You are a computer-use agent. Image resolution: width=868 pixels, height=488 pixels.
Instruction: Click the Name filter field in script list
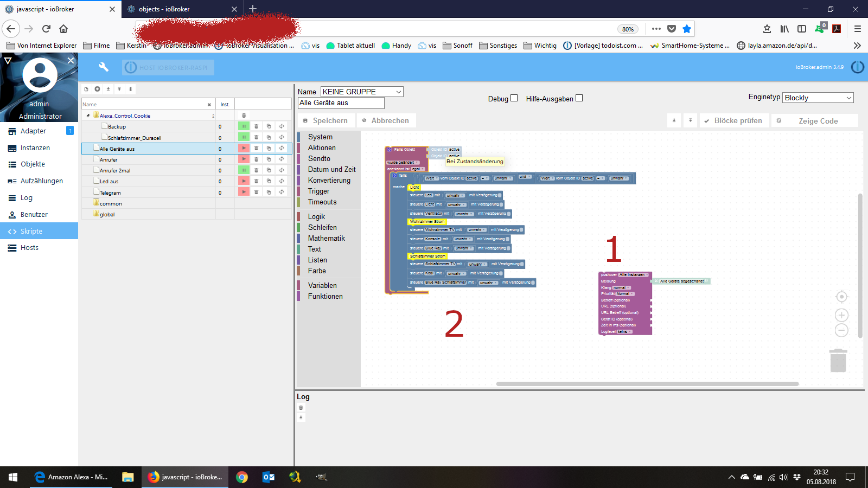click(x=144, y=105)
